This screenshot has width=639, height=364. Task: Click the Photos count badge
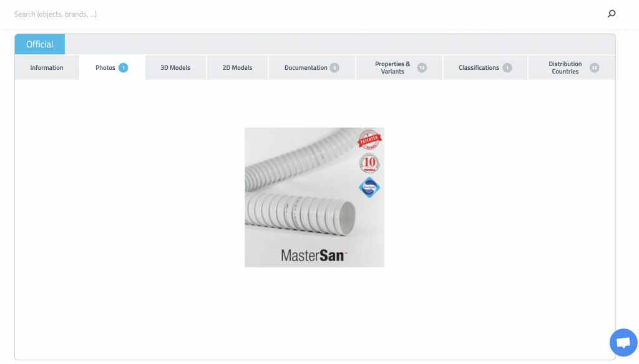click(x=123, y=67)
